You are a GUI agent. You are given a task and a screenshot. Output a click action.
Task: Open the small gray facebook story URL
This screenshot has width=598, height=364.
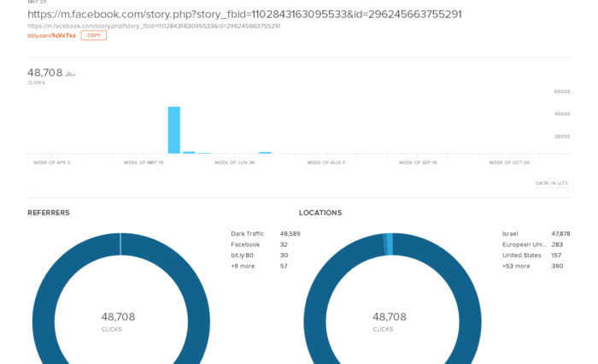(154, 26)
